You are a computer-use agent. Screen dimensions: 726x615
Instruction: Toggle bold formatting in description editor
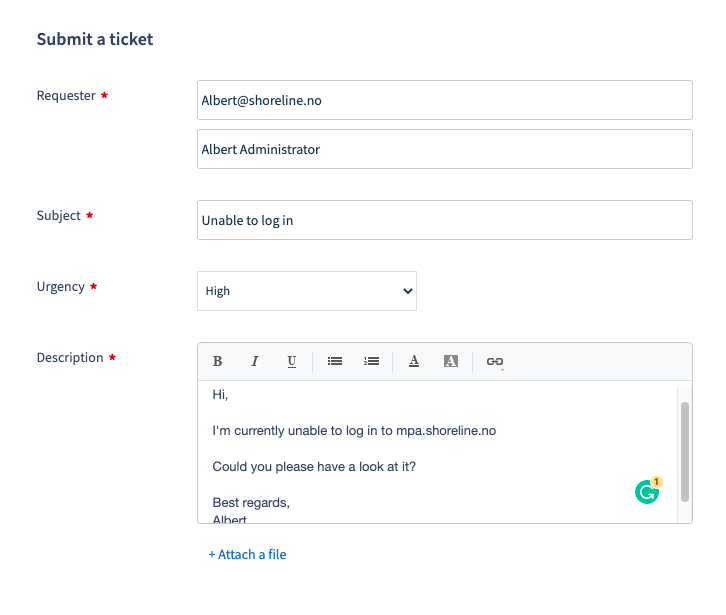(x=217, y=361)
